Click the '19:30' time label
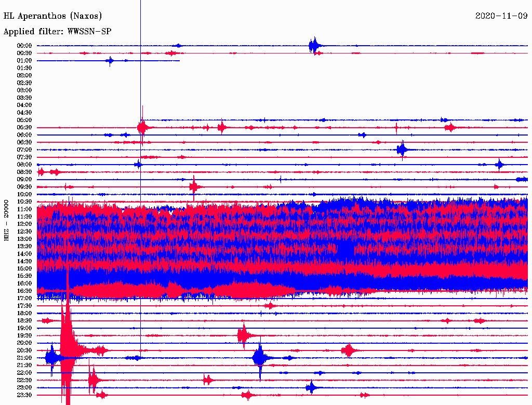This screenshot has width=532, height=405. pyautogui.click(x=24, y=336)
